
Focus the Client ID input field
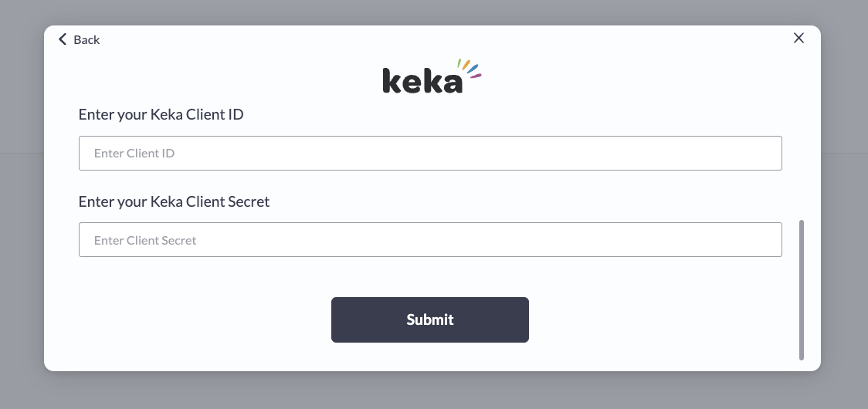pyautogui.click(x=430, y=154)
